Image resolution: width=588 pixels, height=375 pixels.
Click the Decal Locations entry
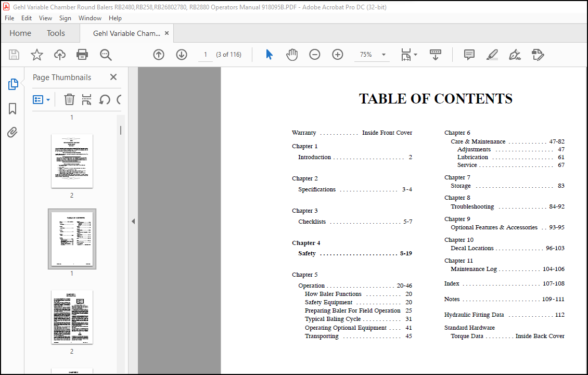[507, 248]
